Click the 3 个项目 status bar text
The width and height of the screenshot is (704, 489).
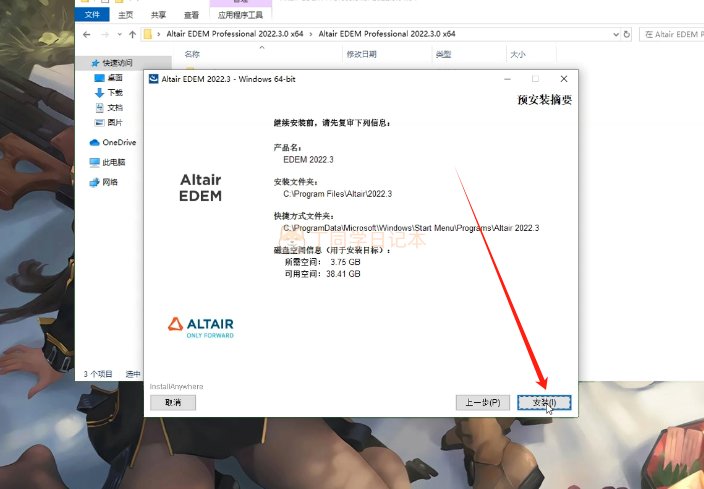click(x=98, y=374)
